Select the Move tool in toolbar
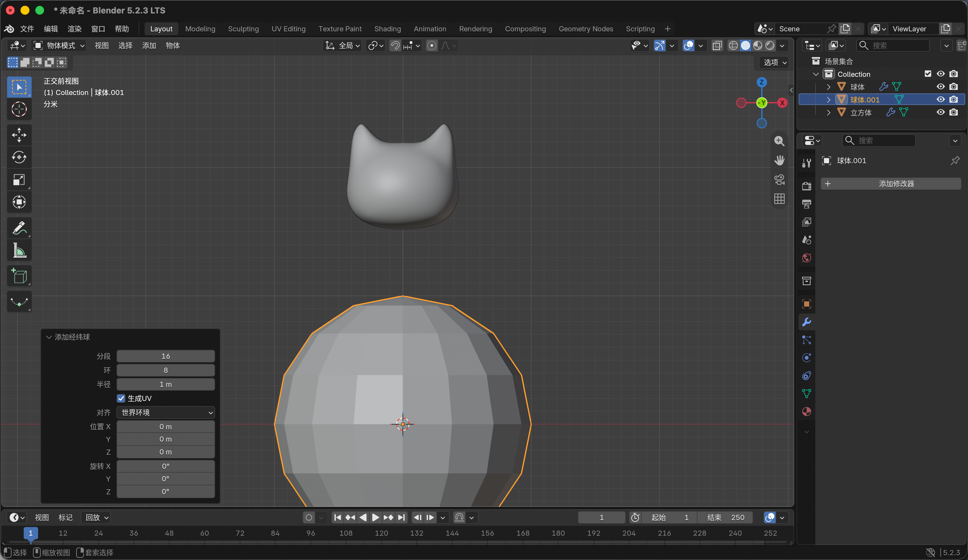 (19, 135)
